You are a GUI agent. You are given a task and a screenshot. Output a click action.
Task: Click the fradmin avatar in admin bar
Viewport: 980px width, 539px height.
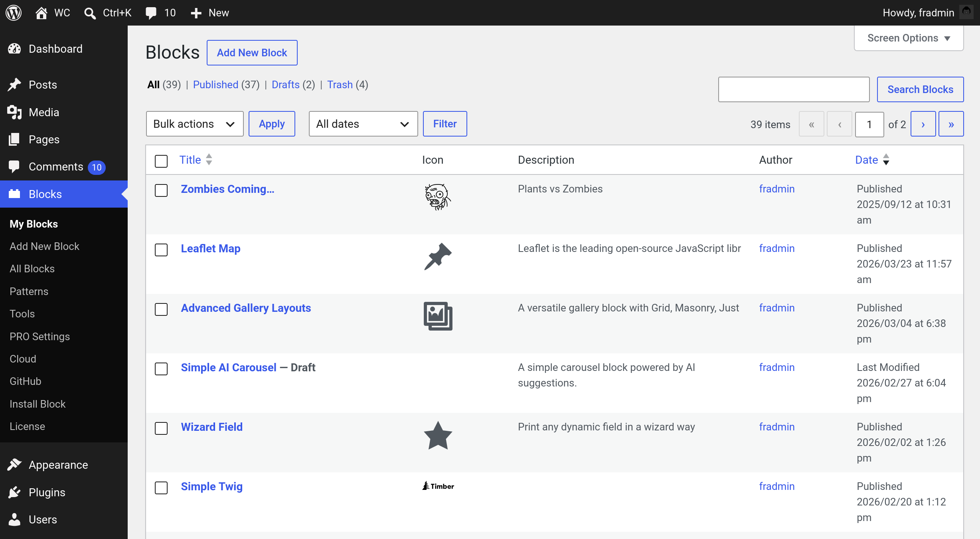click(x=966, y=12)
